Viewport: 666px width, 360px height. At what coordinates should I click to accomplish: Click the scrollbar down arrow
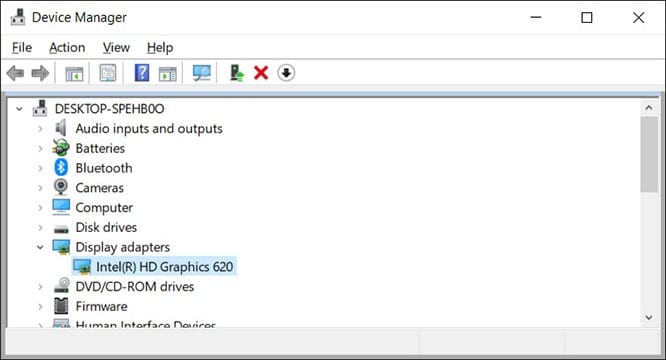coord(649,317)
